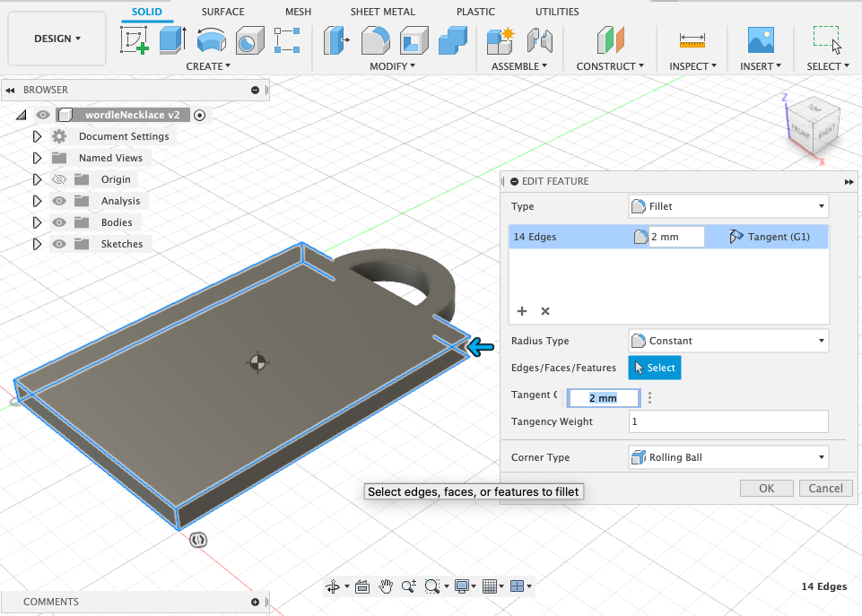
Task: Hide the Sketches folder with eye icon
Action: (60, 244)
